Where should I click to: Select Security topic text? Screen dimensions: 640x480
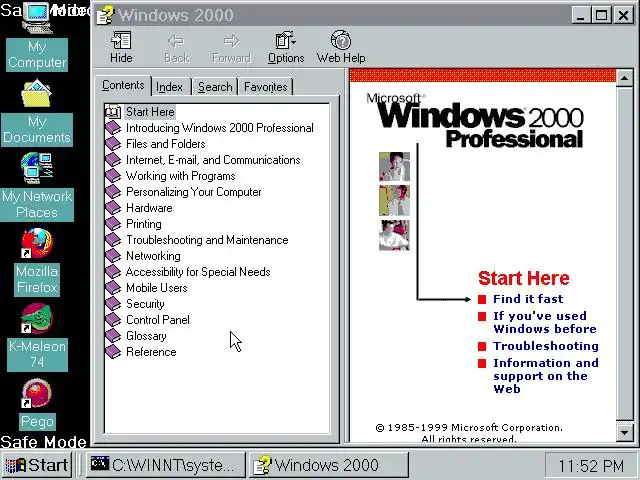[x=145, y=304]
